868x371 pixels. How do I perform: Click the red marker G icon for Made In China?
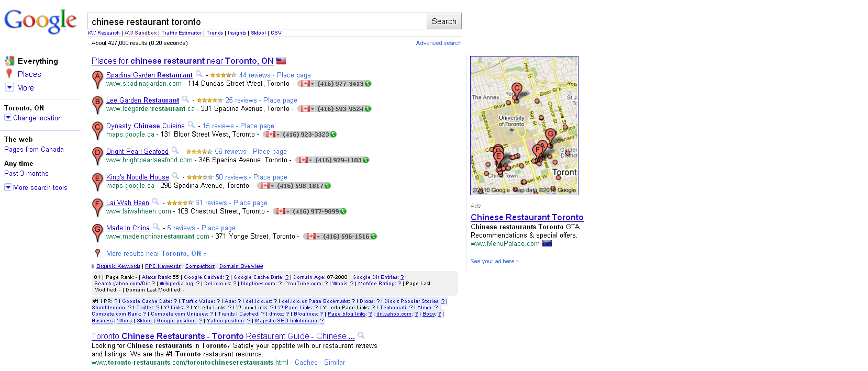pyautogui.click(x=97, y=232)
